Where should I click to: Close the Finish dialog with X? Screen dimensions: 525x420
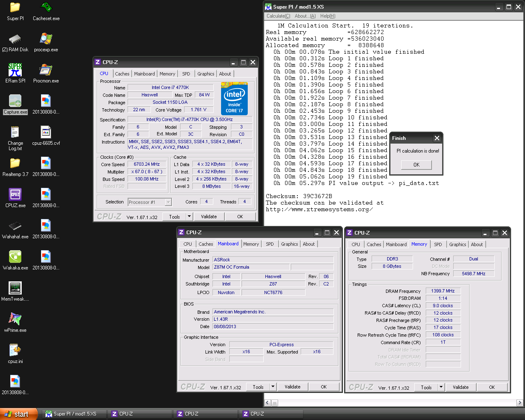point(437,138)
